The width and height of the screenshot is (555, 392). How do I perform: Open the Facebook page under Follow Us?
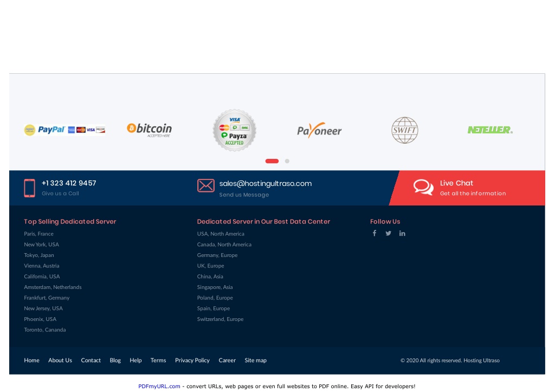(x=374, y=233)
